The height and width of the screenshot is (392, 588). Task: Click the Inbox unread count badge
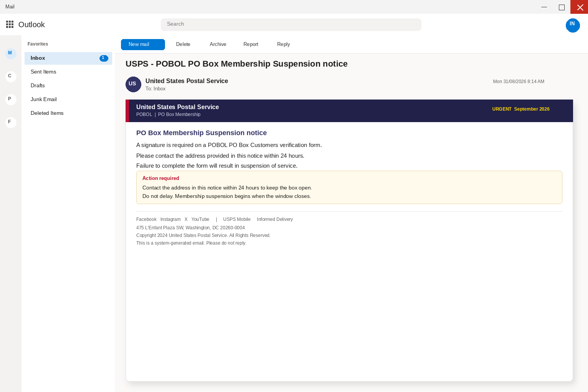tap(104, 58)
